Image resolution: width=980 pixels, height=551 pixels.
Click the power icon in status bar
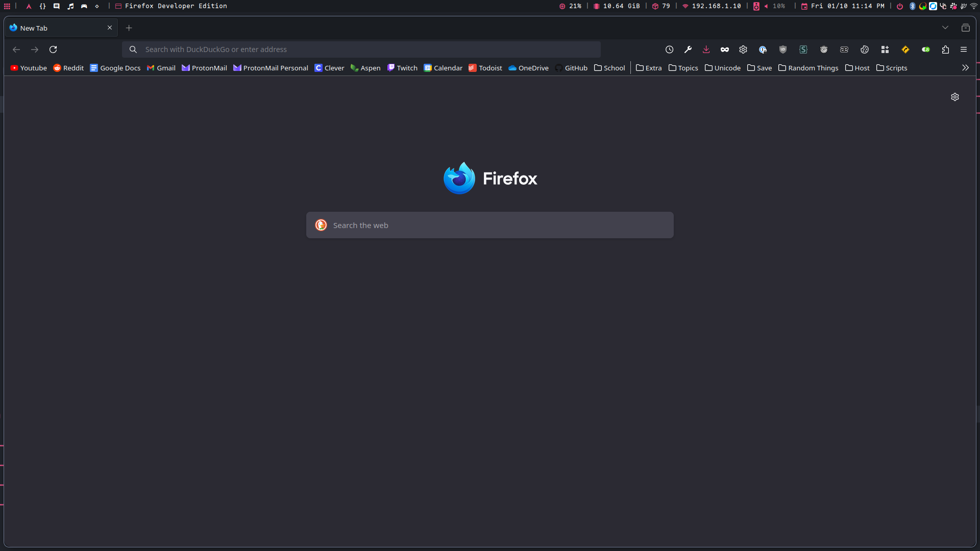click(900, 6)
